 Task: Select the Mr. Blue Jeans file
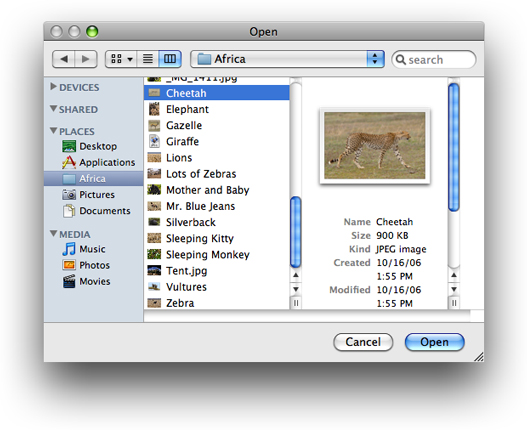click(x=216, y=206)
